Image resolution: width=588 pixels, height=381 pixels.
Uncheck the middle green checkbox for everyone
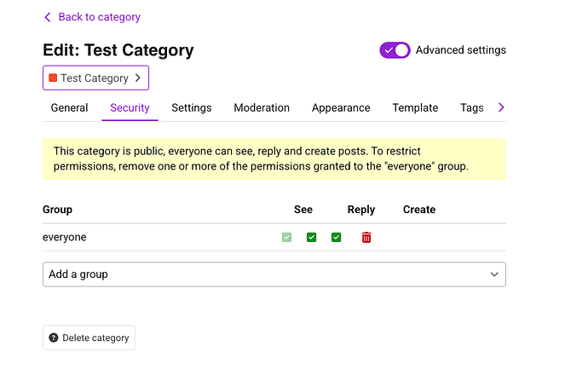pyautogui.click(x=311, y=237)
